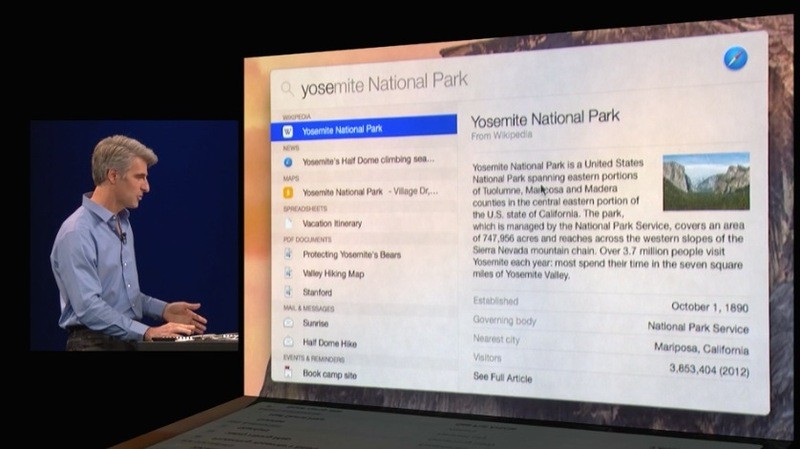Click the news icon beside Half Dome result
The width and height of the screenshot is (800, 449).
(x=288, y=162)
